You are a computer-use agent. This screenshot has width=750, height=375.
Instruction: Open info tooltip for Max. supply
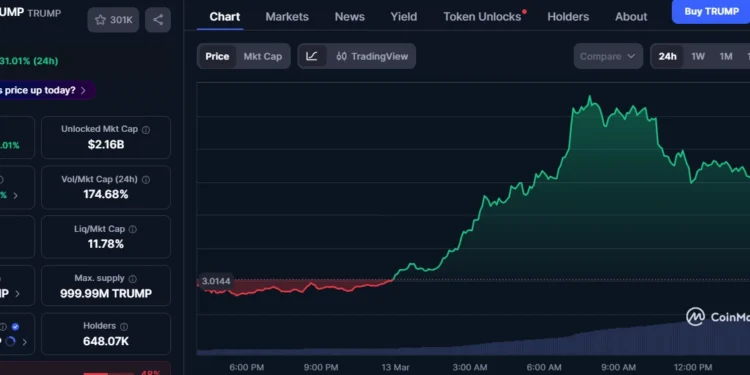tap(132, 279)
